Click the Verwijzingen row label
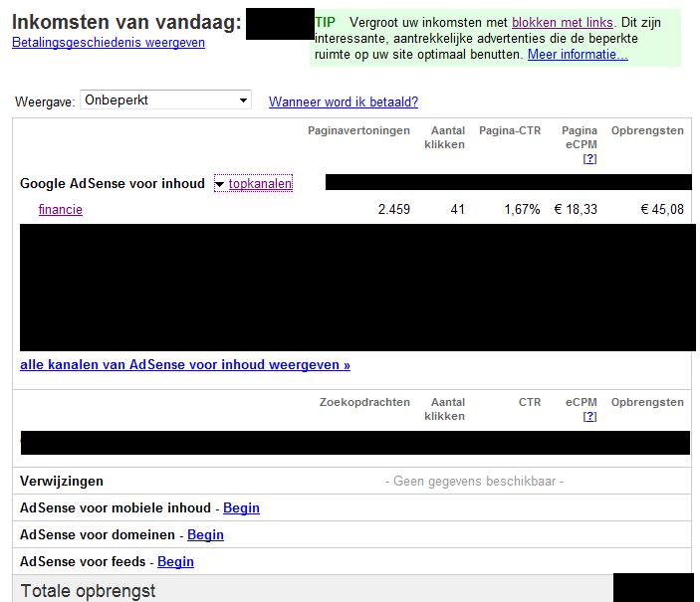The height and width of the screenshot is (602, 700). pyautogui.click(x=62, y=481)
